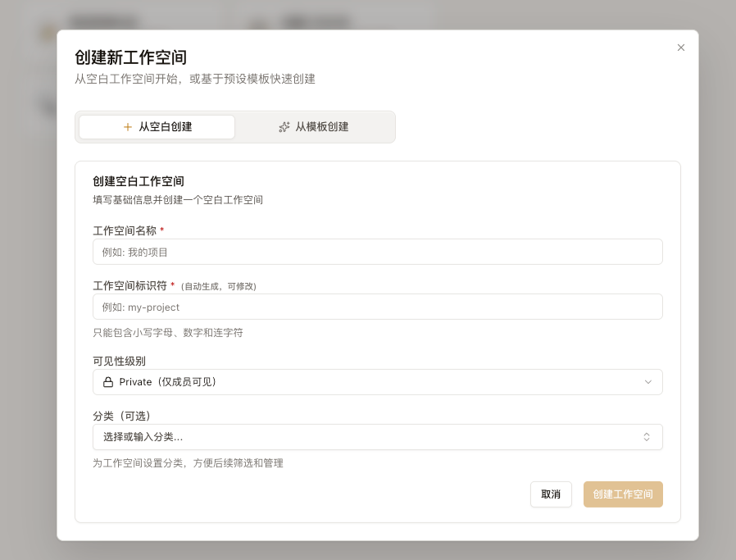This screenshot has width=736, height=560.
Task: Click the text 填写基础信息并创建一个空白工作空间
Action: tap(178, 200)
